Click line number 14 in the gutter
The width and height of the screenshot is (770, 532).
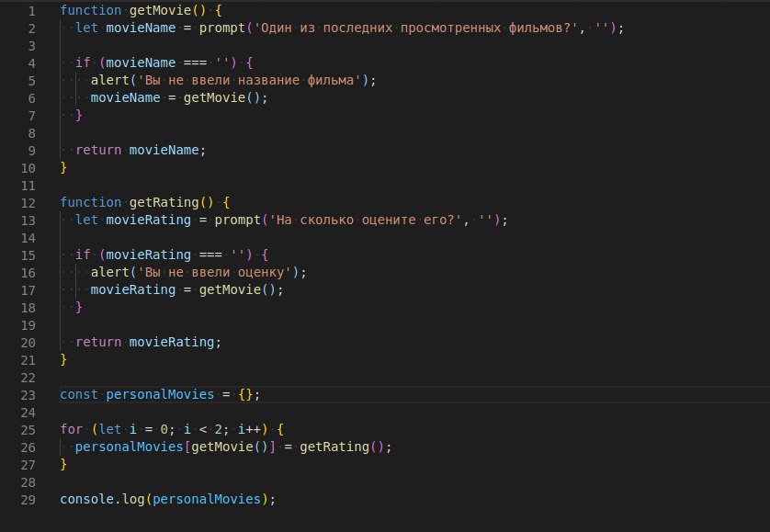pos(28,238)
